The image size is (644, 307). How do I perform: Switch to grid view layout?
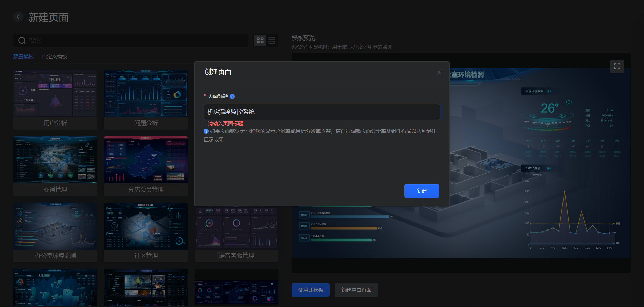(260, 40)
